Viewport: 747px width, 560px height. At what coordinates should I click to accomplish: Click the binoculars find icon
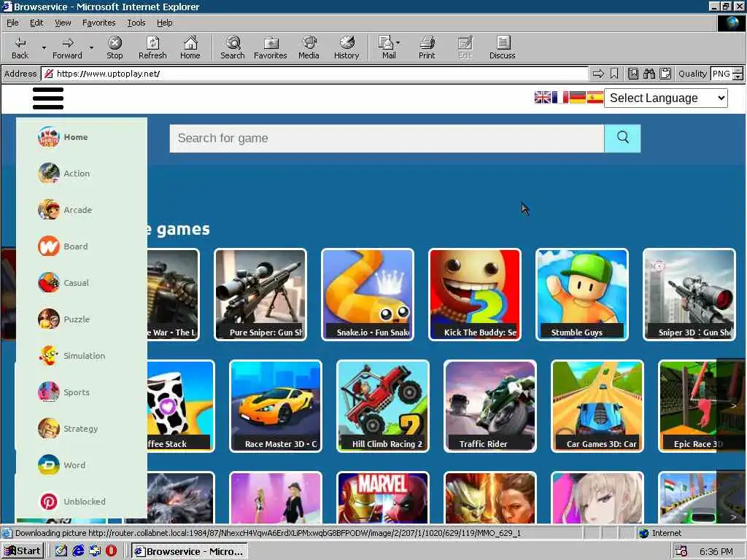click(649, 74)
